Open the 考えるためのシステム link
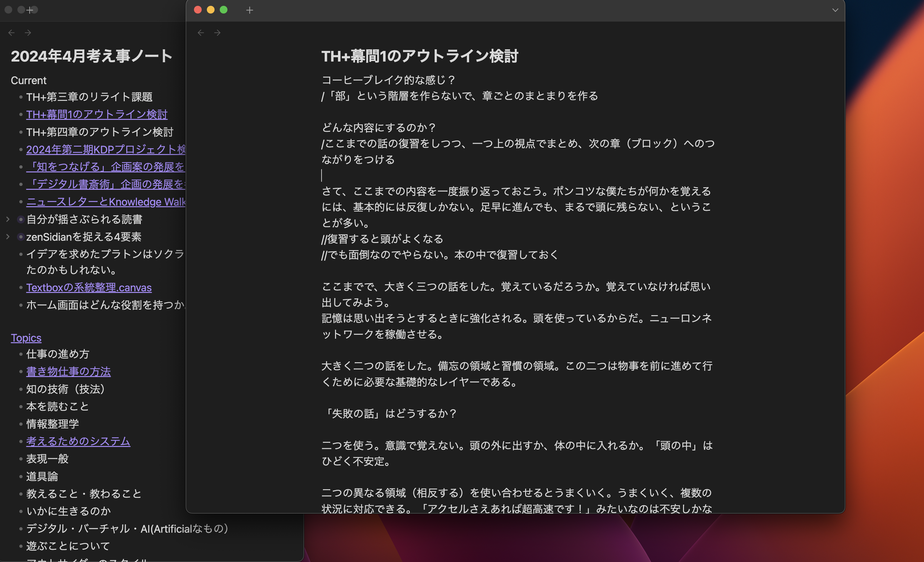 [78, 441]
